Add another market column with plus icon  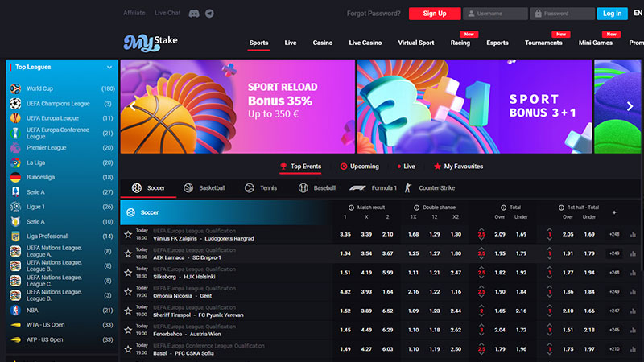pos(614,212)
